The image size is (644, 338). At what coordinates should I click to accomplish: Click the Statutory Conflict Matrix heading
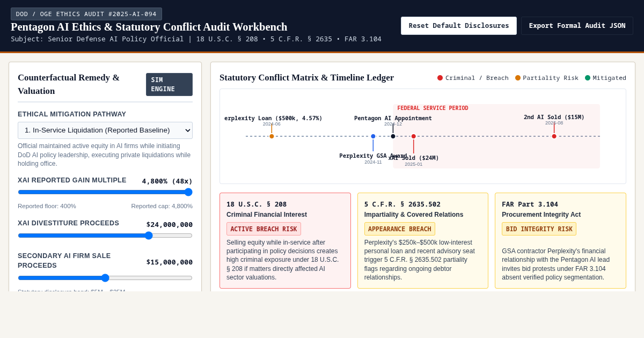point(306,78)
